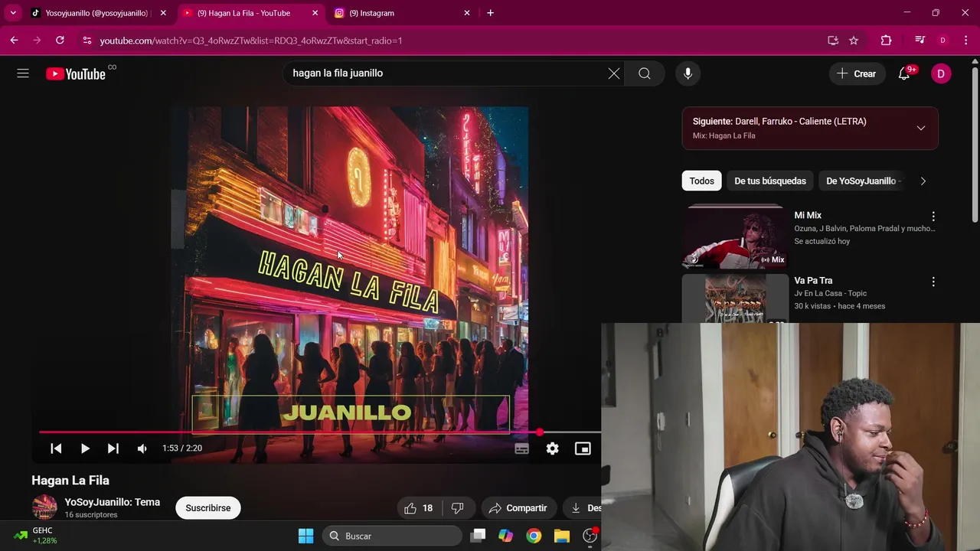View site information icon in address bar
Viewport: 980px width, 551px height.
87,41
